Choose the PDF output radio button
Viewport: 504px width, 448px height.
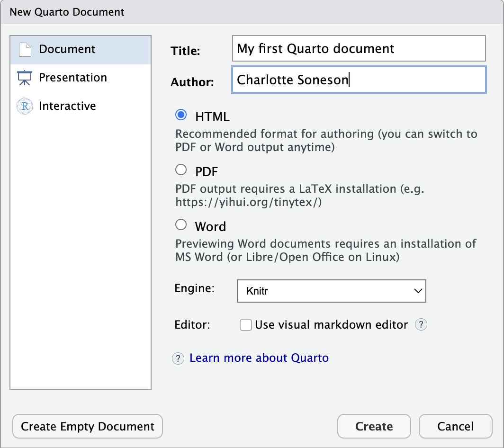(181, 170)
